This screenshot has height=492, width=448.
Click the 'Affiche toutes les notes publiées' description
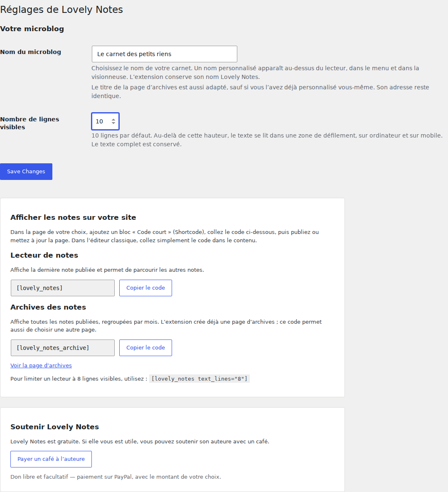click(x=166, y=326)
